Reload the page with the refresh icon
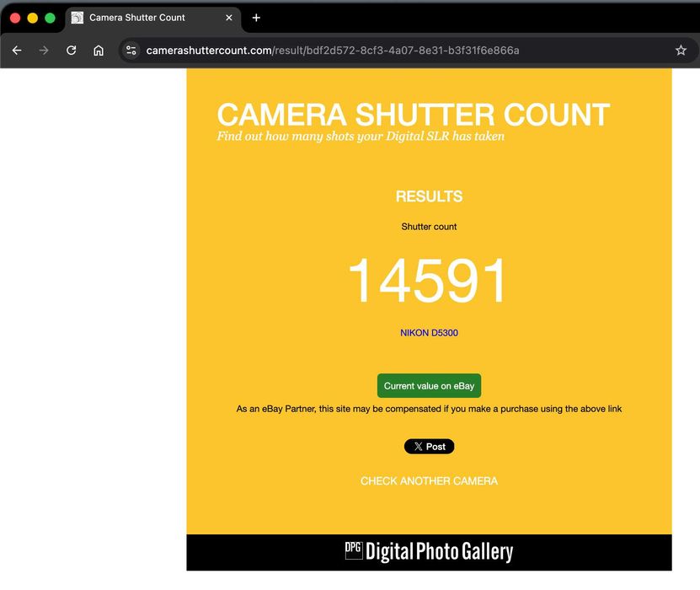The width and height of the screenshot is (700, 590). (72, 51)
